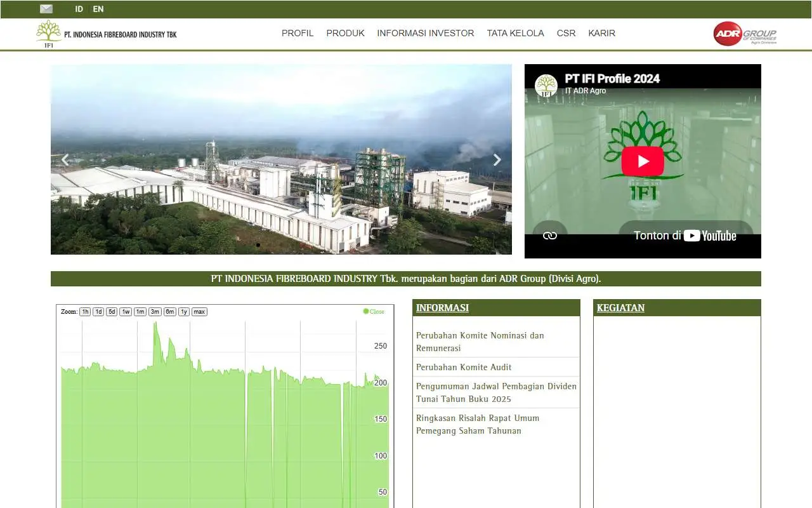Image resolution: width=812 pixels, height=508 pixels.
Task: Show next slide with right arrow
Action: tap(497, 160)
